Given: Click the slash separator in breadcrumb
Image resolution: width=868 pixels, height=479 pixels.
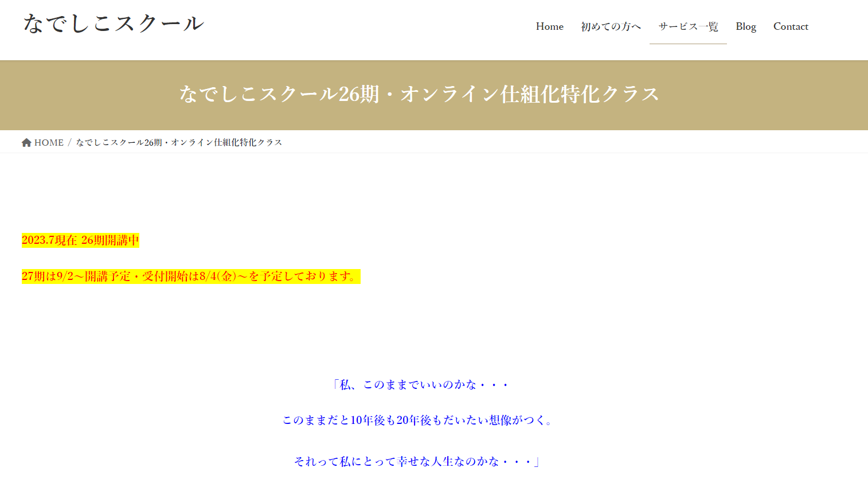Looking at the screenshot, I should [69, 143].
